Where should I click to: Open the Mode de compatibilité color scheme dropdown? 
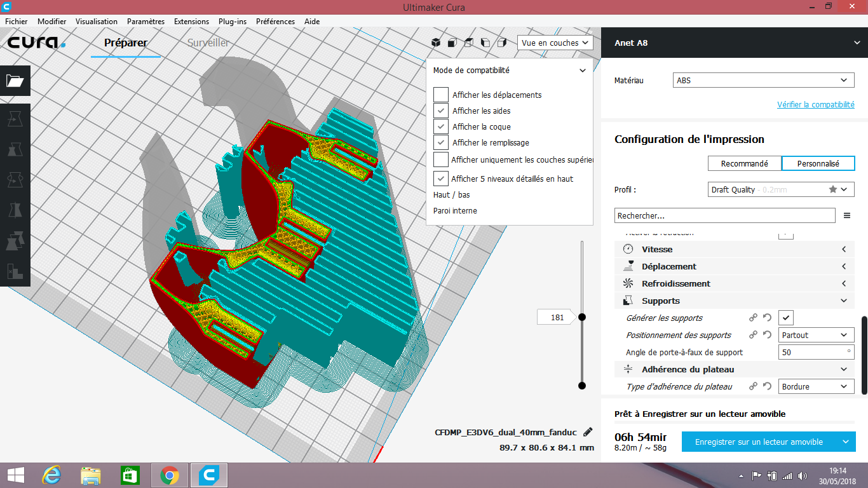pyautogui.click(x=510, y=71)
